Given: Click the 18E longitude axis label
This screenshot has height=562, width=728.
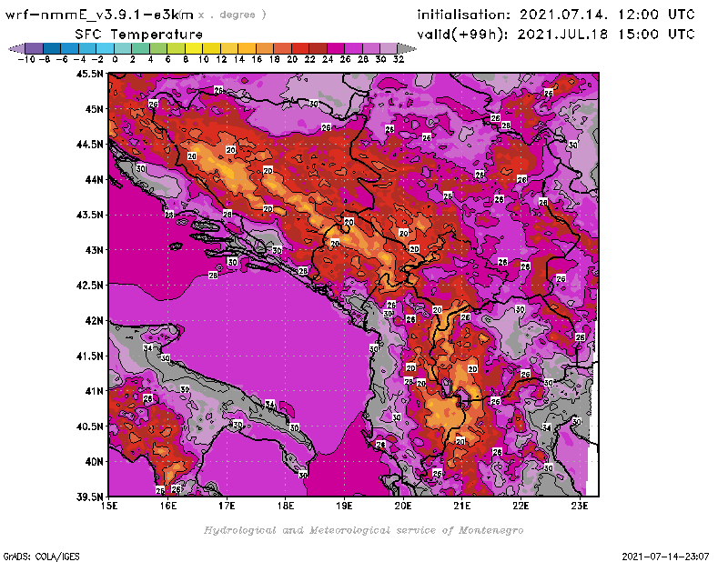Looking at the screenshot, I should (x=286, y=506).
